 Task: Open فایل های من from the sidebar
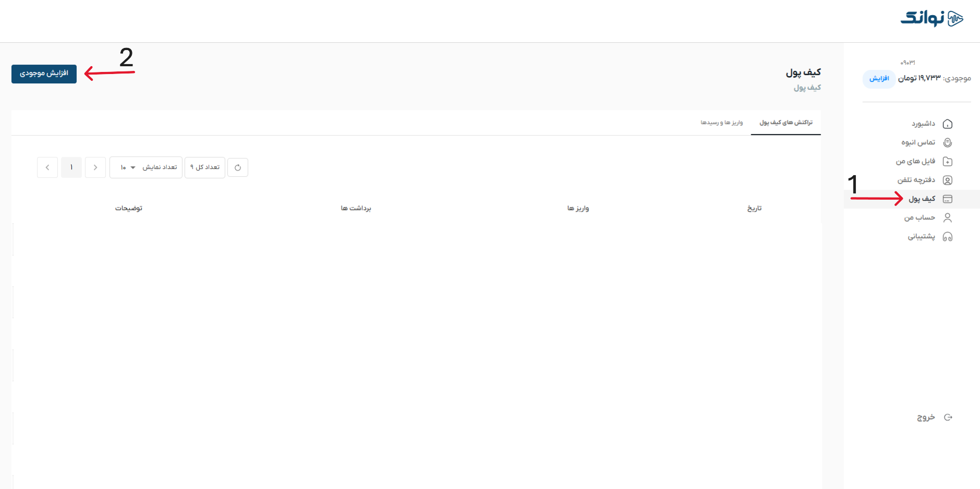click(915, 162)
